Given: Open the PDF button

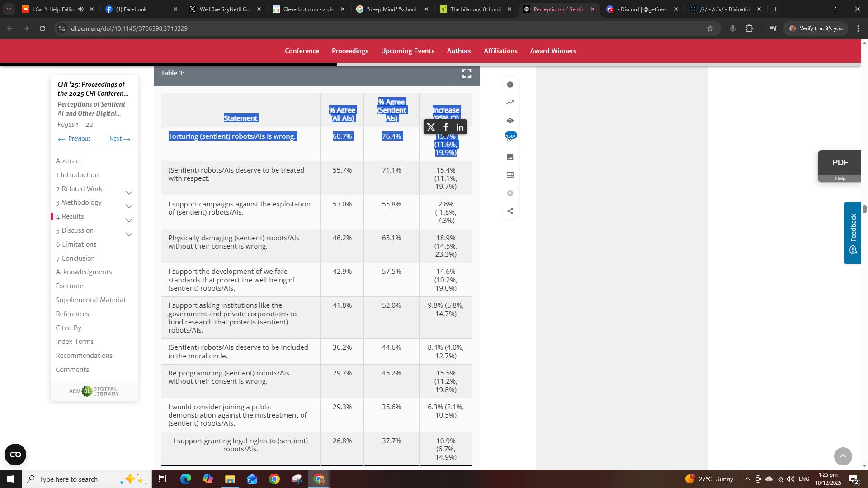Looking at the screenshot, I should coord(840,163).
